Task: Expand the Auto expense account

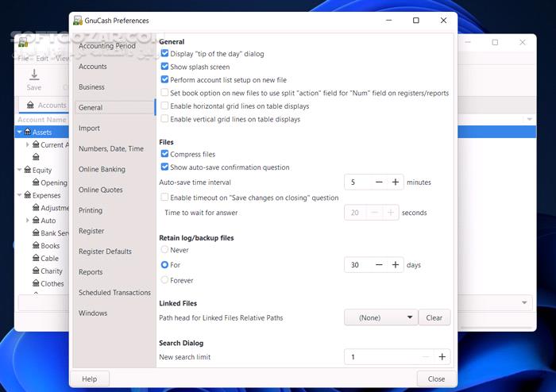Action: point(28,221)
